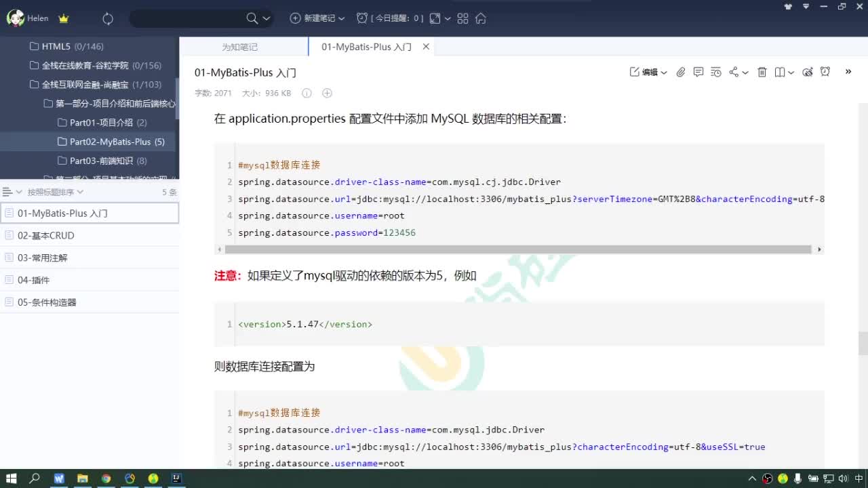The width and height of the screenshot is (868, 488).
Task: Click the theme palette icon
Action: [808, 72]
